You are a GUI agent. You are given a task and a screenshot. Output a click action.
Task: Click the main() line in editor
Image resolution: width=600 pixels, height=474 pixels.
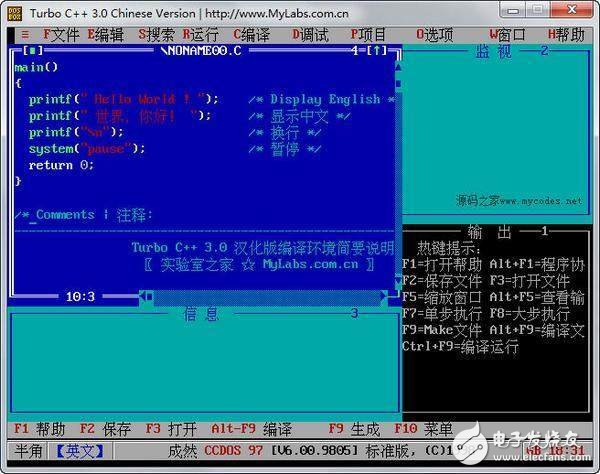36,67
